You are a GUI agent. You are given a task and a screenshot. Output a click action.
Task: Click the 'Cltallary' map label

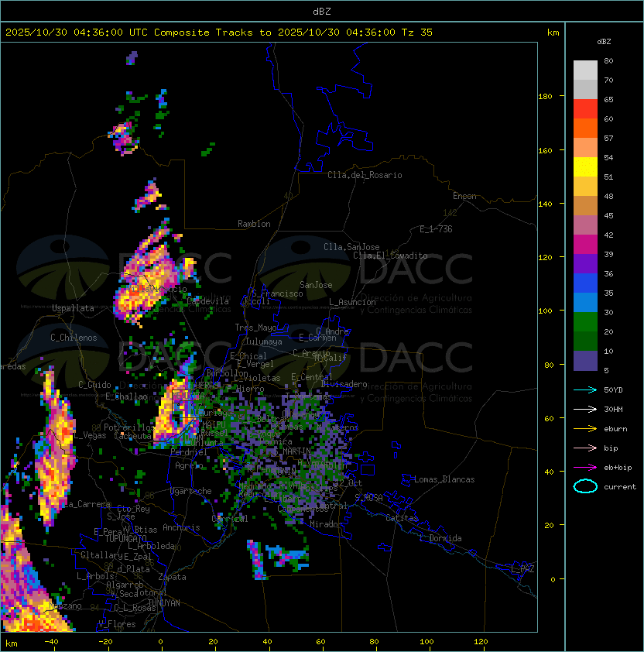pos(101,555)
